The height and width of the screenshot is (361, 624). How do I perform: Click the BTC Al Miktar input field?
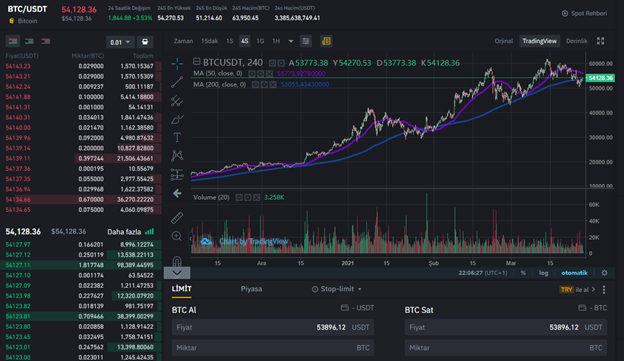(273, 347)
